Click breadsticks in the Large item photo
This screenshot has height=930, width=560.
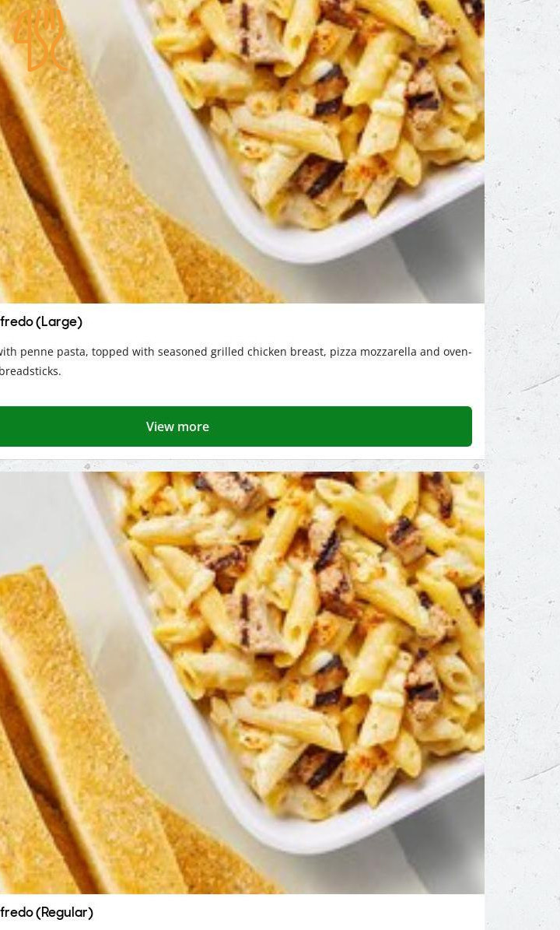tap(89, 195)
